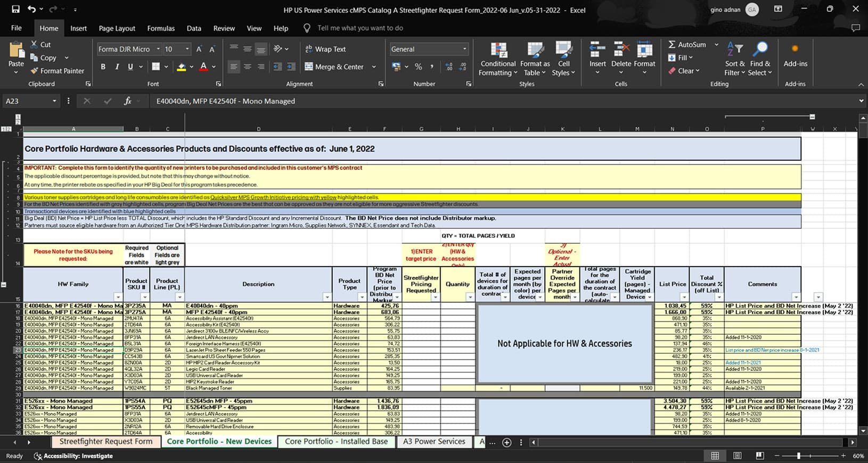Open the Clear dropdown
868x463 pixels.
pos(684,71)
